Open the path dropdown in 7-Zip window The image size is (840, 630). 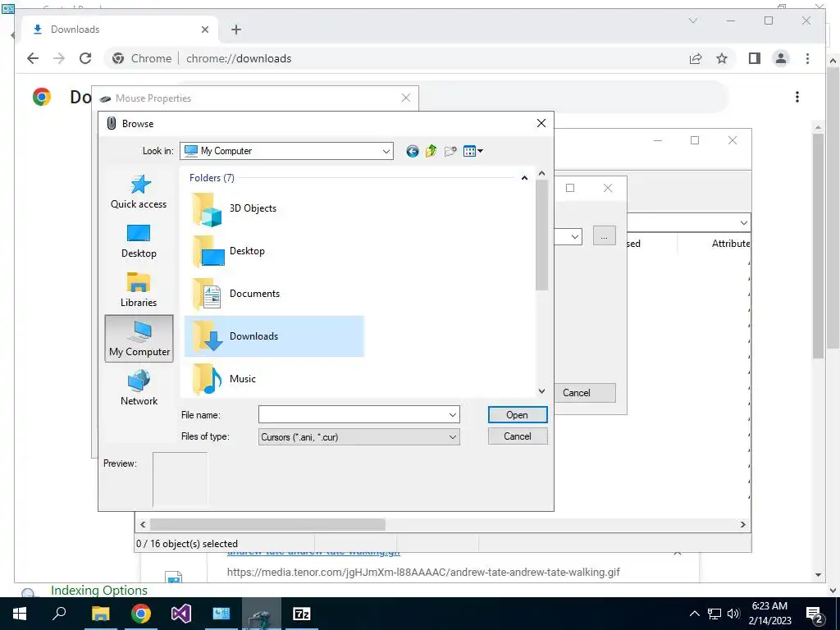pos(743,222)
